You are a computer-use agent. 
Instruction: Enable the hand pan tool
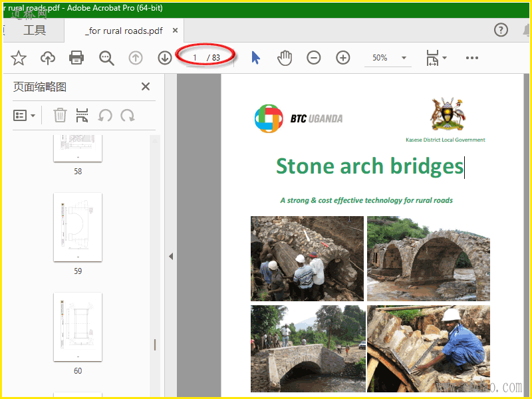pos(285,58)
